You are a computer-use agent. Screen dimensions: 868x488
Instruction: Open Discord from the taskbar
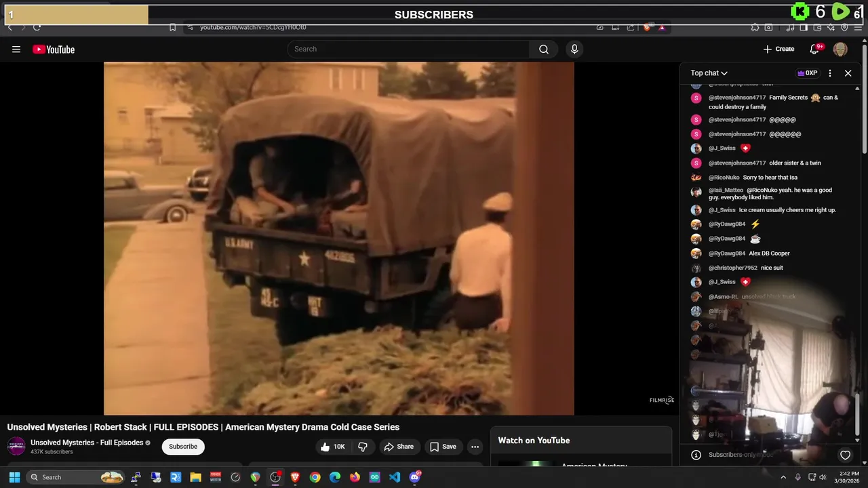pos(414,477)
